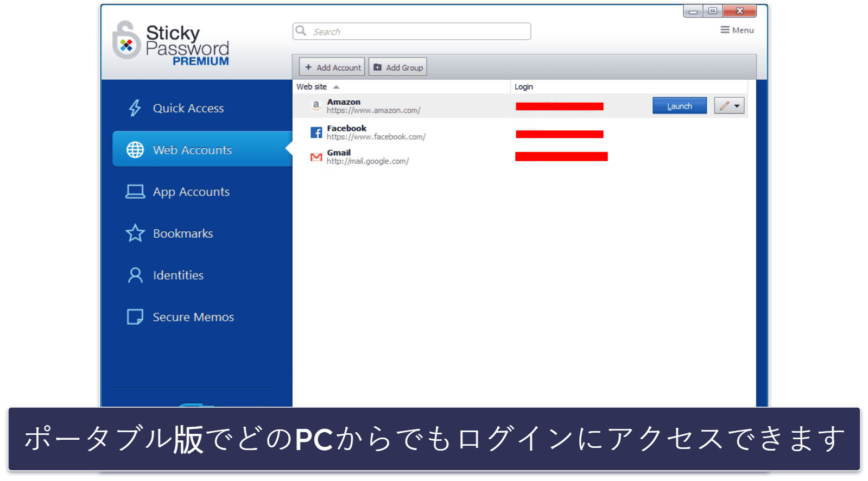The width and height of the screenshot is (868, 481).
Task: Click the Web Accounts globe icon
Action: point(135,150)
